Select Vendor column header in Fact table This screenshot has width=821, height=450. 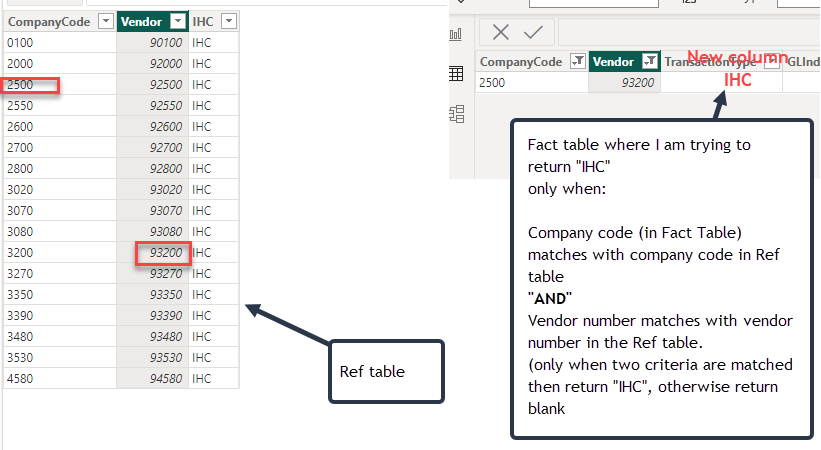[x=625, y=61]
